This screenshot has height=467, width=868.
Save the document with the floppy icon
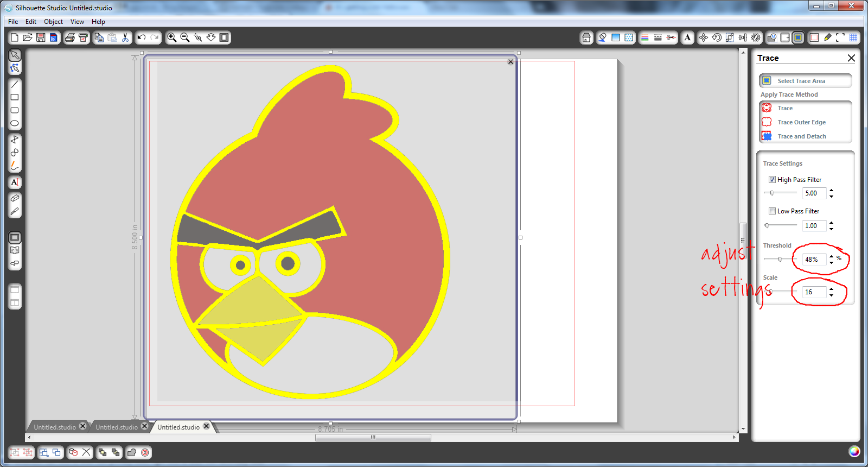tap(41, 37)
